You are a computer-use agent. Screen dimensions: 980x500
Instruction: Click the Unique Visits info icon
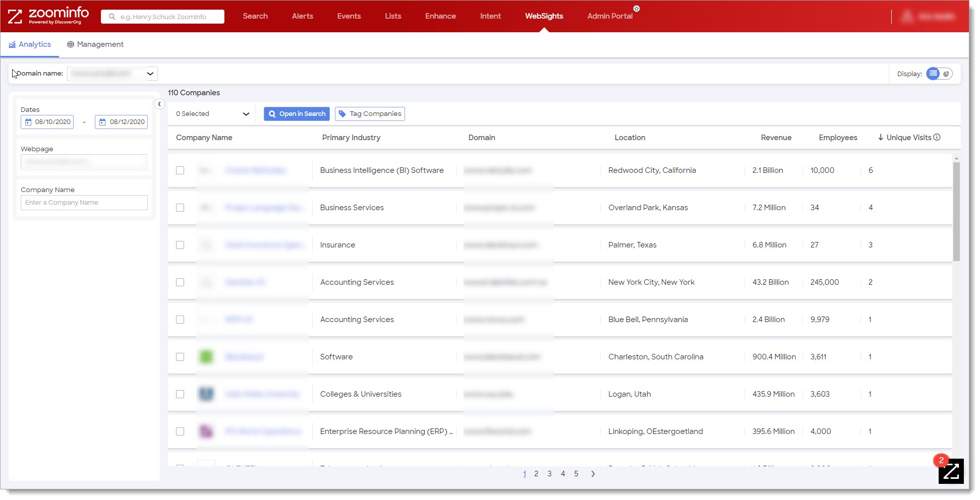[x=938, y=137]
